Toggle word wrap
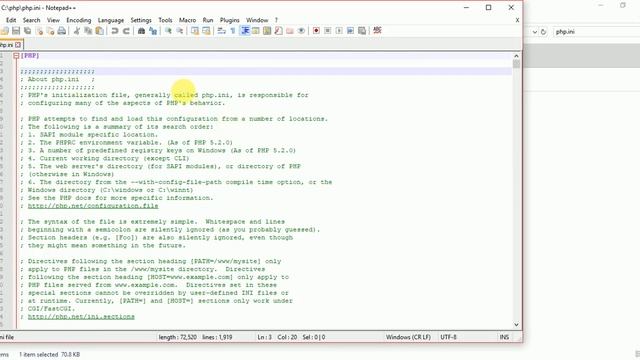Viewport: 640px width, 360px height. pos(222,31)
